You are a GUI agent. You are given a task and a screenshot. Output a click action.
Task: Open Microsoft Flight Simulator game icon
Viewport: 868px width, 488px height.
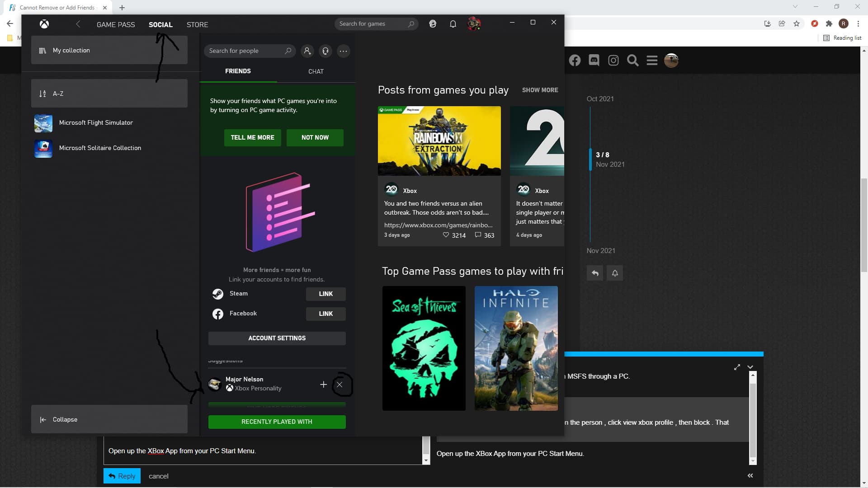pos(43,123)
